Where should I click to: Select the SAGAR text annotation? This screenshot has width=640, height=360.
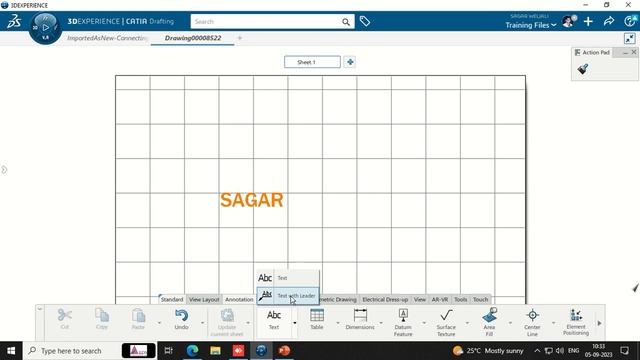(x=251, y=200)
